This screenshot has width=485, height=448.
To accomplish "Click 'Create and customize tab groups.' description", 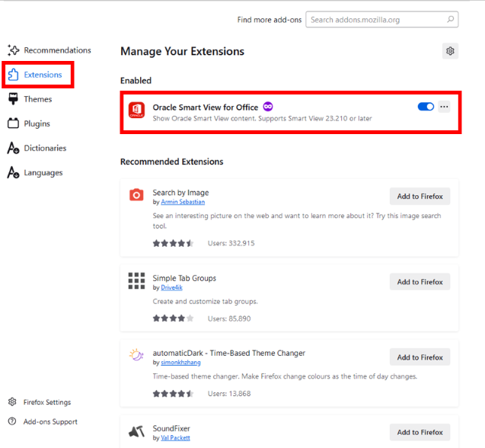I will 205,302.
